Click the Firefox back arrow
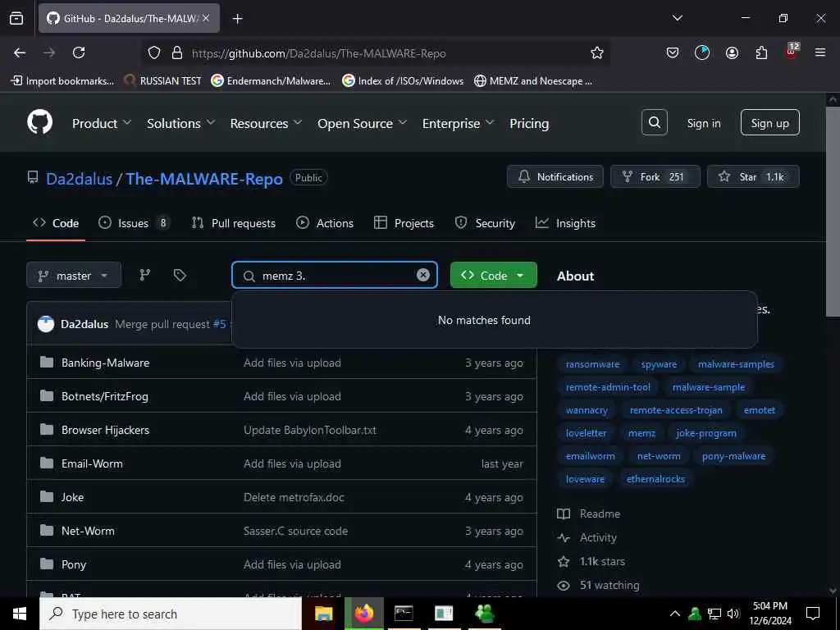Image resolution: width=840 pixels, height=630 pixels. tap(20, 52)
